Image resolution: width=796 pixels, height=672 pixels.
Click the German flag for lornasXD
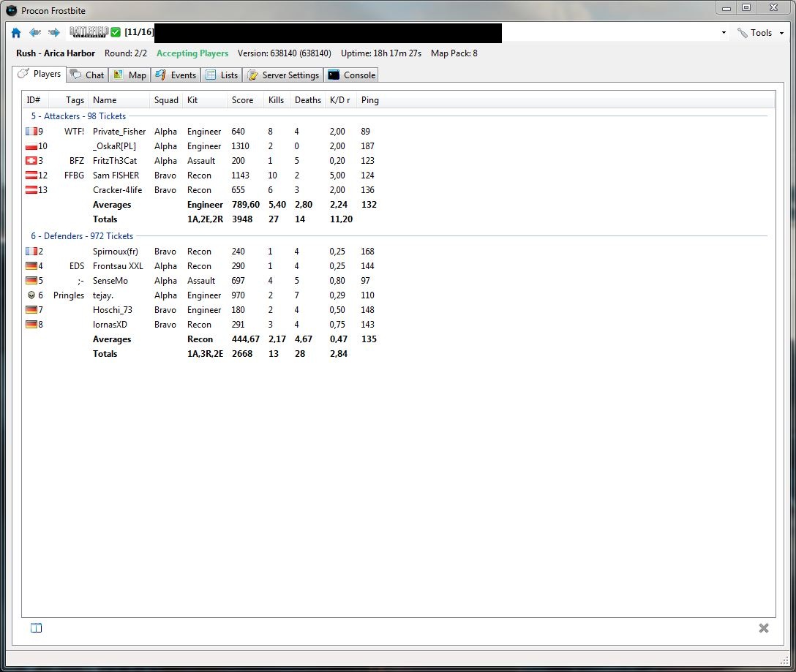click(31, 325)
